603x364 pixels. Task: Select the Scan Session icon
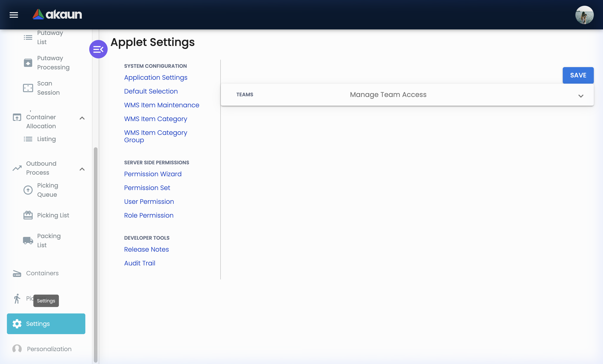click(x=28, y=88)
